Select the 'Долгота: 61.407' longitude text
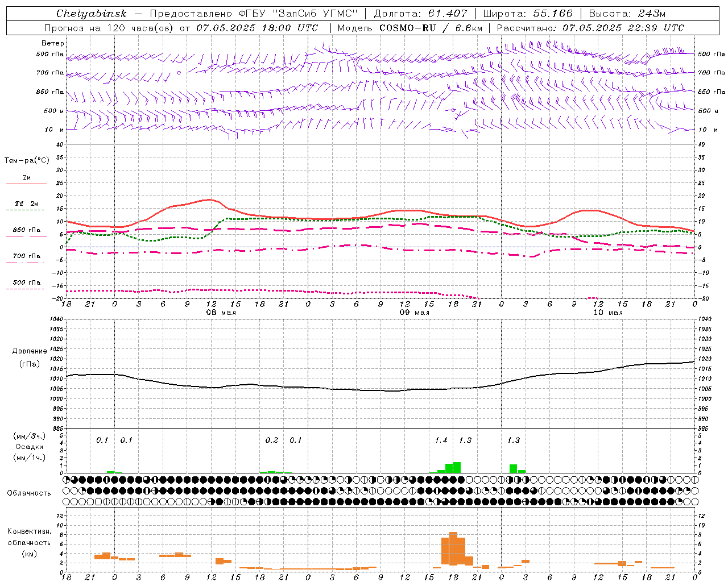Image resolution: width=728 pixels, height=582 pixels. [x=420, y=14]
